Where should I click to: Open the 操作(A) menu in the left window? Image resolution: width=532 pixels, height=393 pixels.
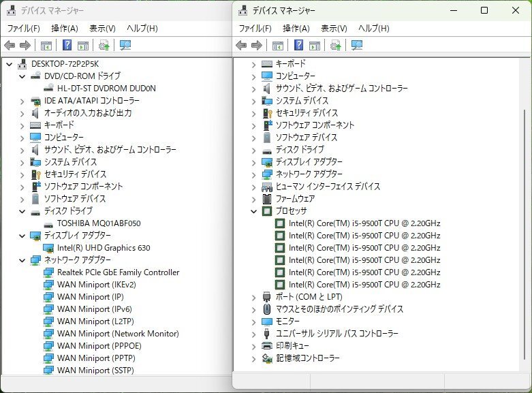[x=65, y=29]
